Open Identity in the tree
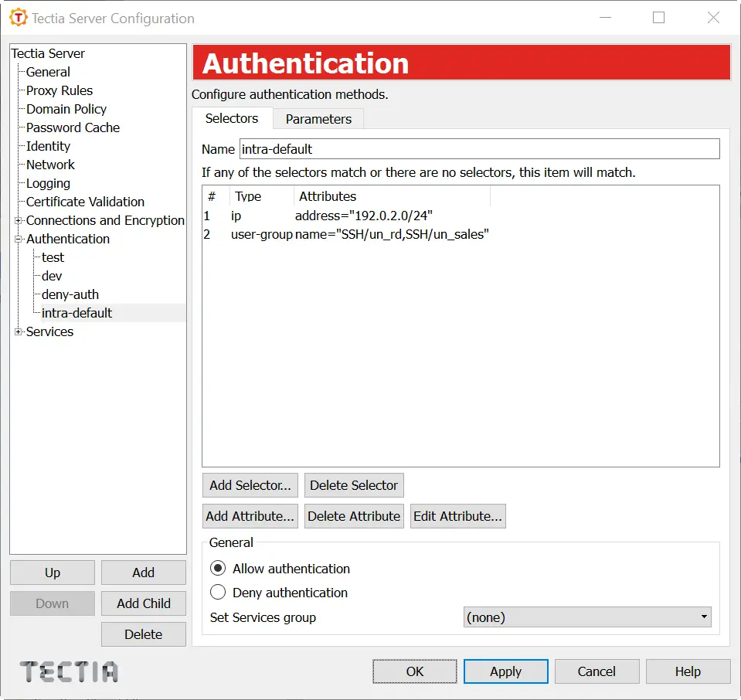Viewport: 741px width, 700px height. (48, 146)
